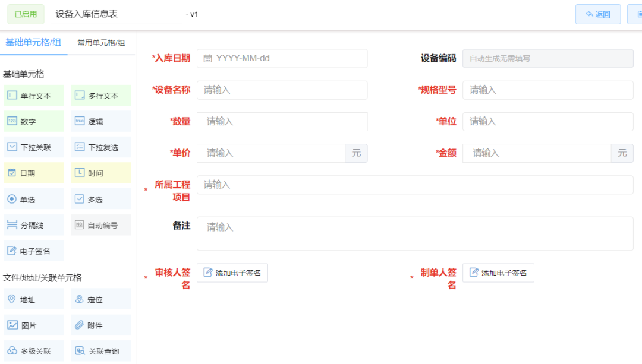This screenshot has width=642, height=364.
Task: Click the 已启用 status badge
Action: [26, 14]
